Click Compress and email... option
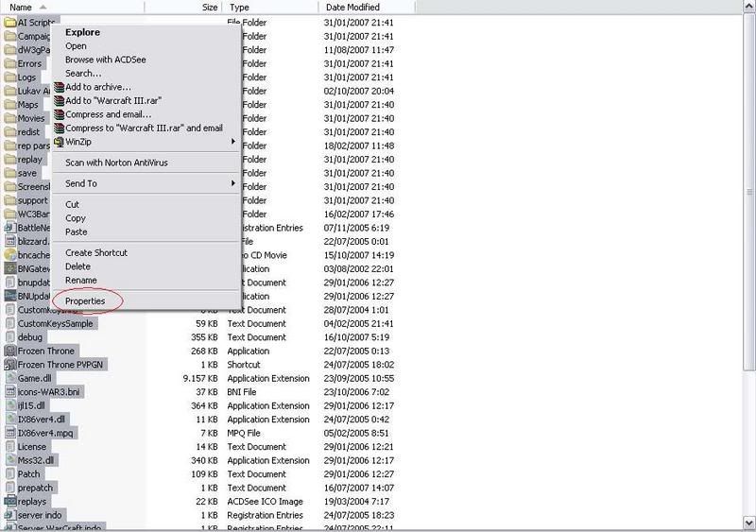Viewport: 756px width, 532px height. (x=108, y=114)
